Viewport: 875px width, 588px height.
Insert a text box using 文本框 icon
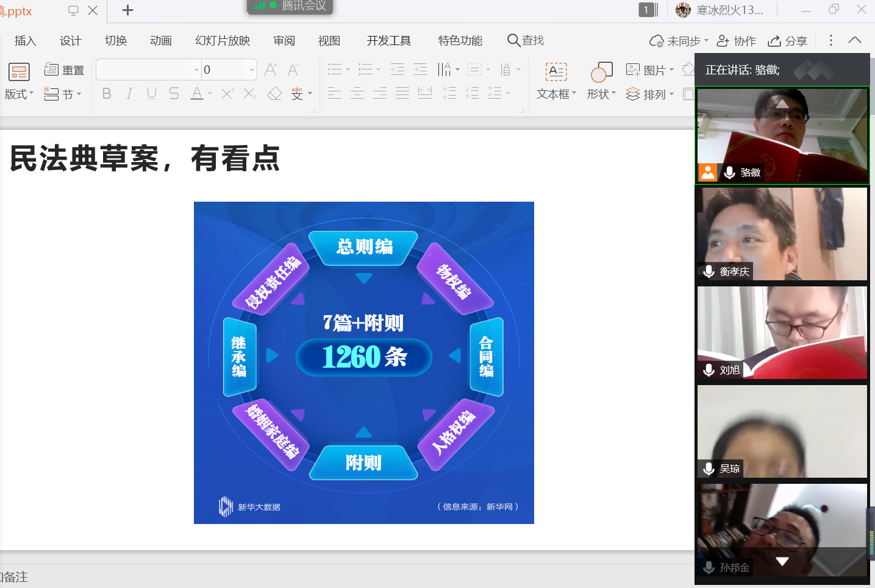(x=555, y=80)
